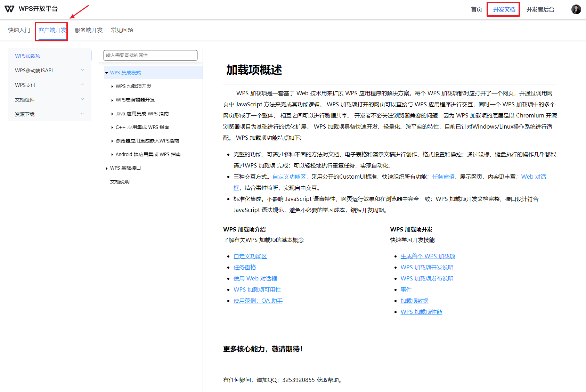Click the QQ 3253920855 help text
Image resolution: width=586 pixels, height=392 pixels.
point(283,380)
